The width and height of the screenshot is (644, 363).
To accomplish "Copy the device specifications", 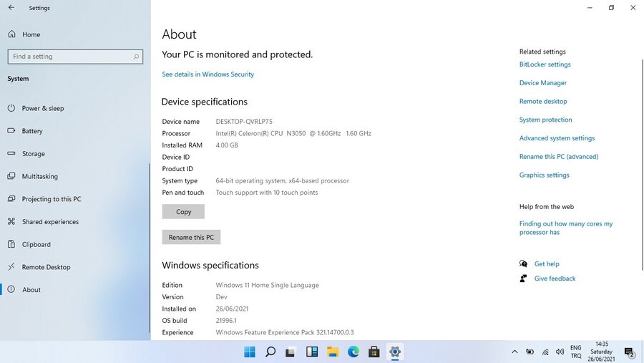I will tap(183, 212).
